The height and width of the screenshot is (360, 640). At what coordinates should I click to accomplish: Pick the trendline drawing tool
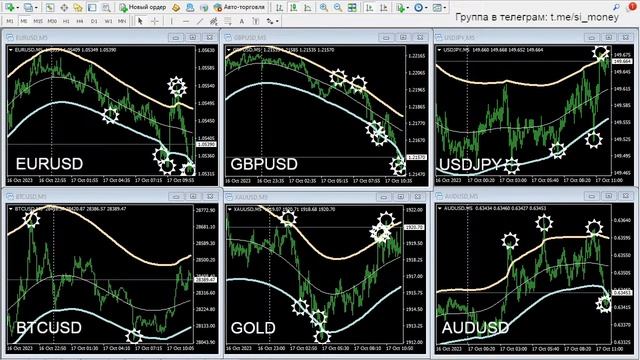click(x=200, y=21)
